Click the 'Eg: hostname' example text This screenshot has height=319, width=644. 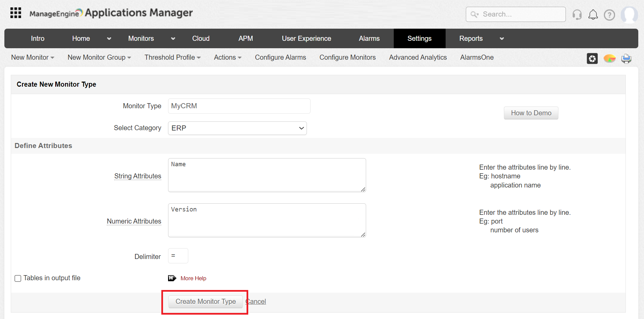pos(500,176)
